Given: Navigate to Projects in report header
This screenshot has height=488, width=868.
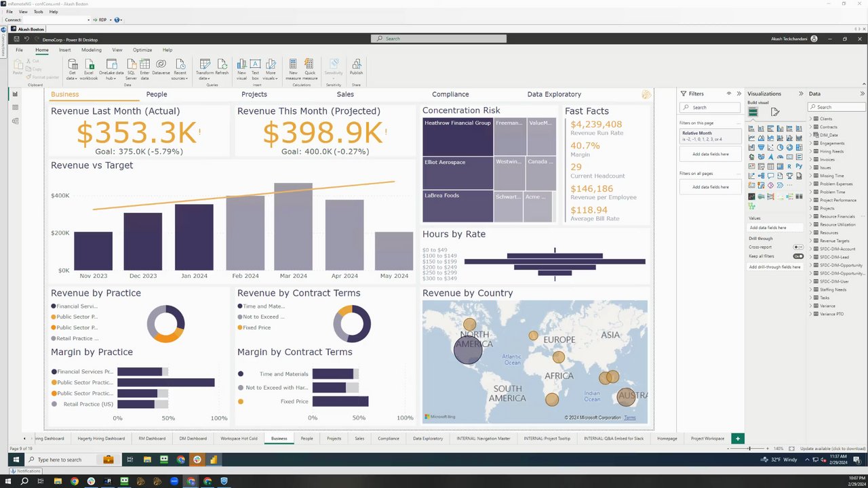Looking at the screenshot, I should tap(254, 94).
